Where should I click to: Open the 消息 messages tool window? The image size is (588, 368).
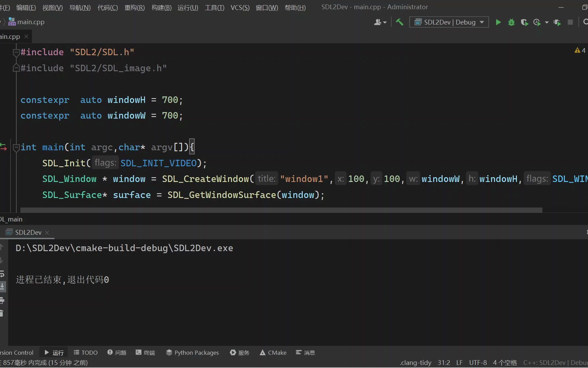[x=305, y=353]
